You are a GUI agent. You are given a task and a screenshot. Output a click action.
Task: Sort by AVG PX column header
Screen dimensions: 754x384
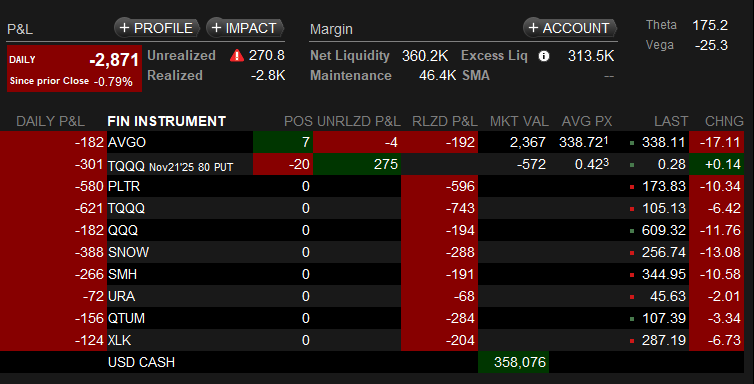[587, 121]
